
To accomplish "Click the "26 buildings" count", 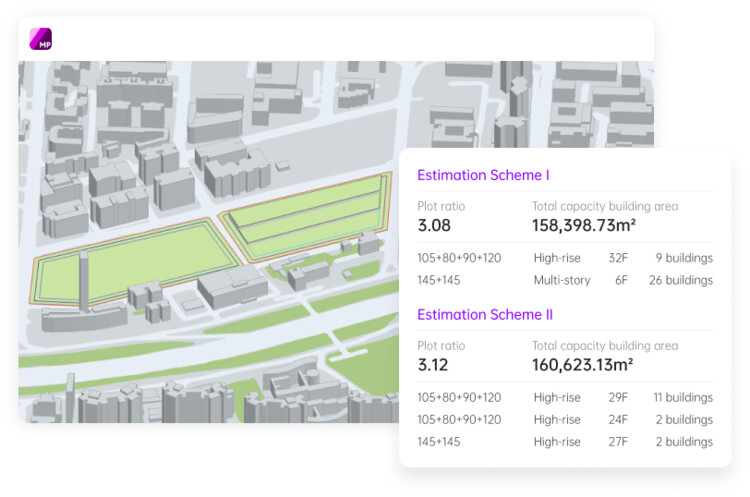I will click(680, 280).
